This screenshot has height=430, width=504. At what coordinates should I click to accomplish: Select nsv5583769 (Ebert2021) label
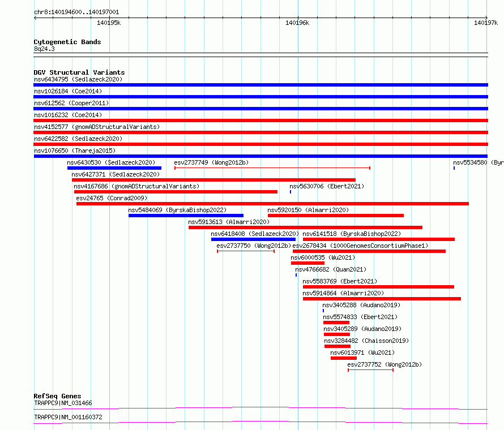click(340, 281)
